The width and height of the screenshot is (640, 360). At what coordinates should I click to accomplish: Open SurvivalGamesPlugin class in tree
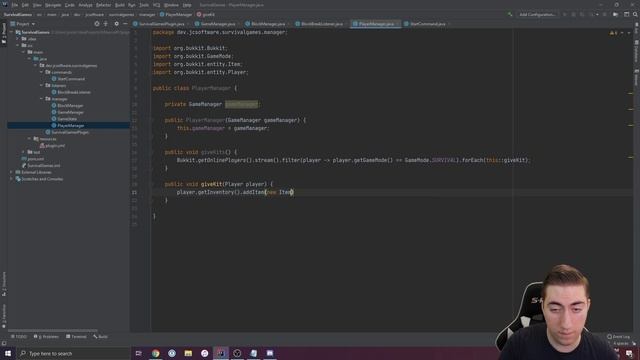tap(67, 132)
